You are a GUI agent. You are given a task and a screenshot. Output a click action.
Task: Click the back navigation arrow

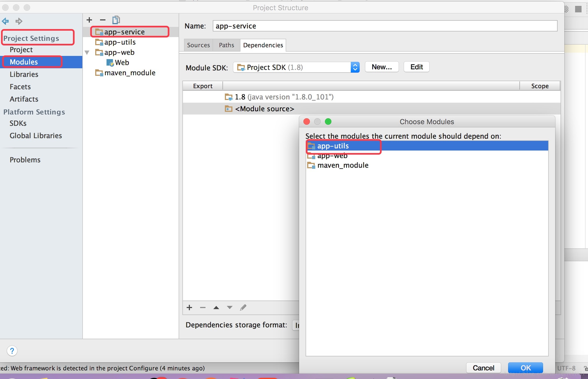5,21
